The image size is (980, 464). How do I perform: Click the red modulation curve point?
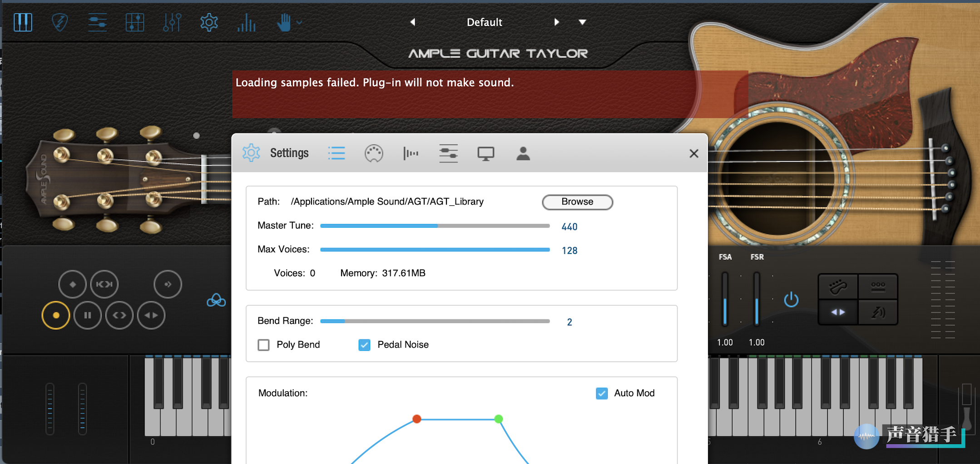416,419
